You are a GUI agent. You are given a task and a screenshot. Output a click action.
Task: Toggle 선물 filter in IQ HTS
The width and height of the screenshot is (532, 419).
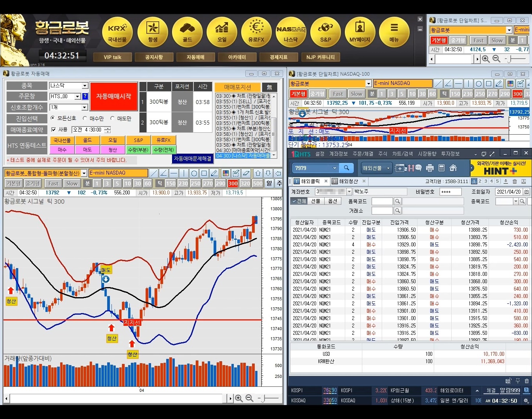click(316, 201)
